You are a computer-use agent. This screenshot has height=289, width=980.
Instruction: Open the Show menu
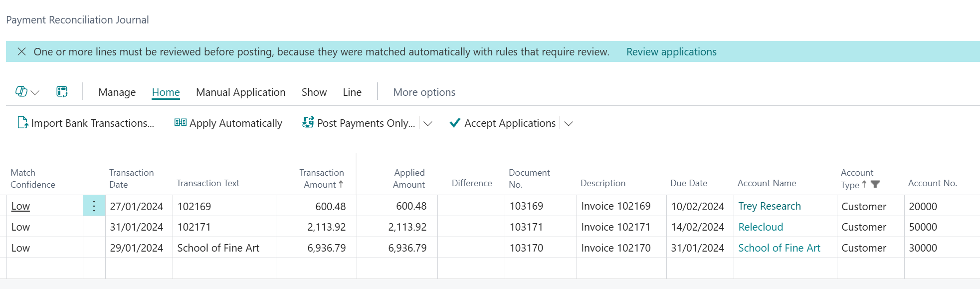click(314, 92)
